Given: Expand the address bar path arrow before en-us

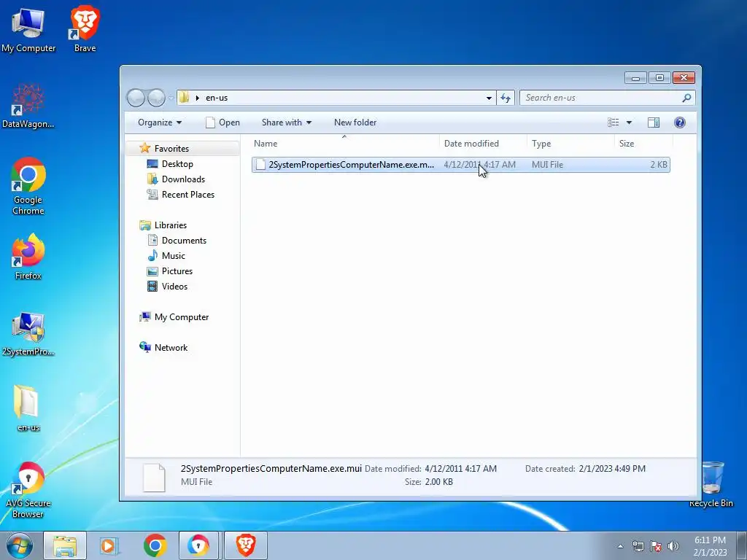Looking at the screenshot, I should pos(197,98).
